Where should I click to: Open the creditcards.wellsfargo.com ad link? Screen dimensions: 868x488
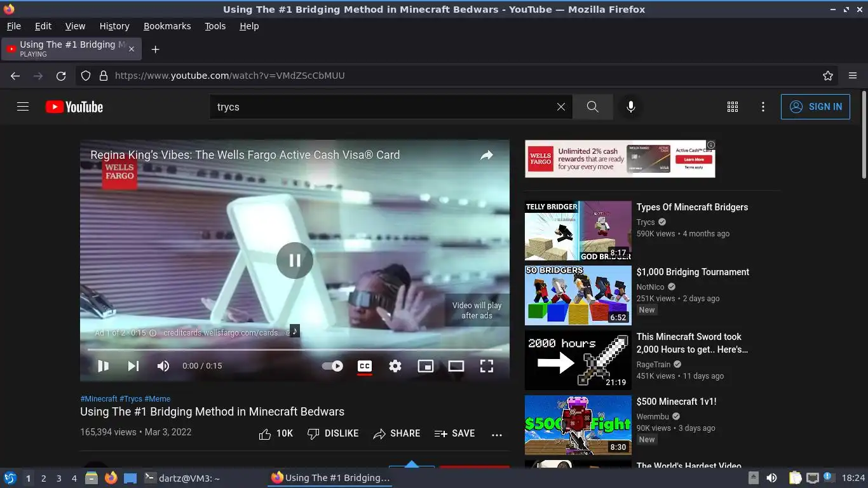pyautogui.click(x=225, y=332)
